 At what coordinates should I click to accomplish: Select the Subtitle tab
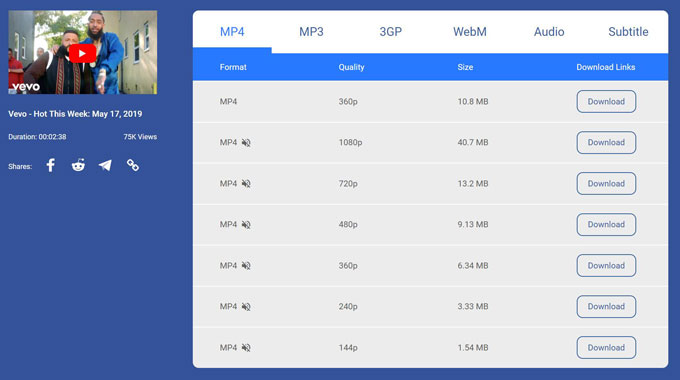coord(628,32)
